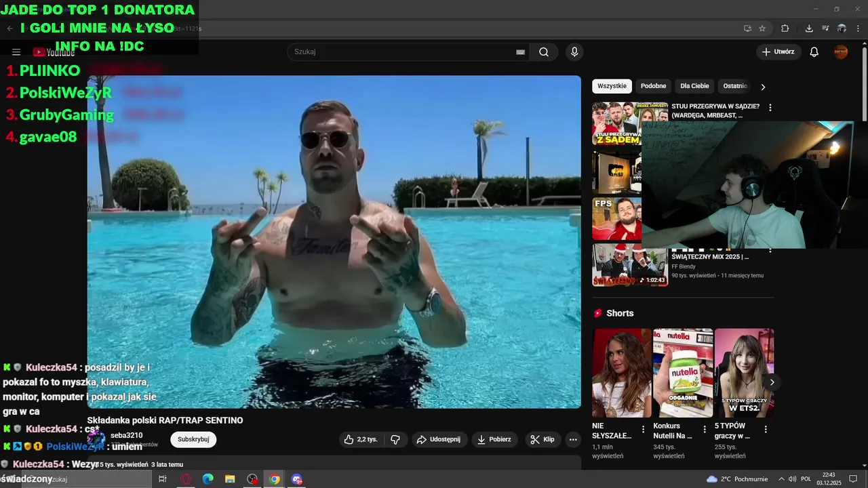
Task: Open the NIE SŁYSZAŁE... short thumbnail
Action: pyautogui.click(x=622, y=373)
